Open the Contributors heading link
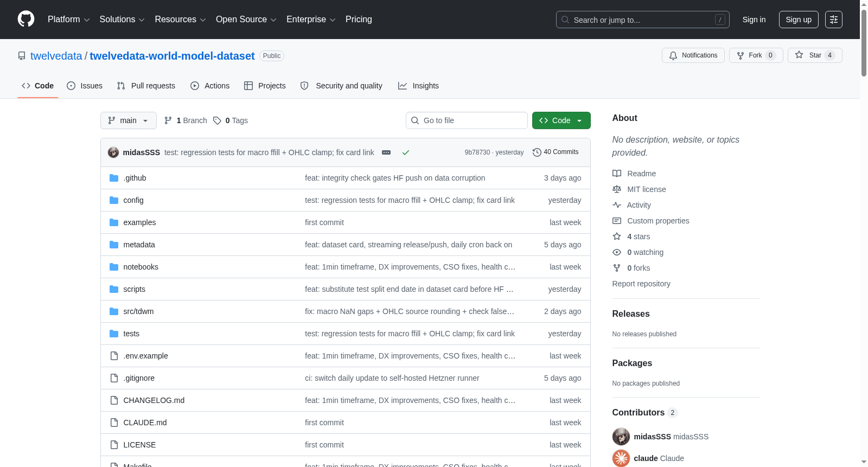This screenshot has height=467, width=868. 645,412
